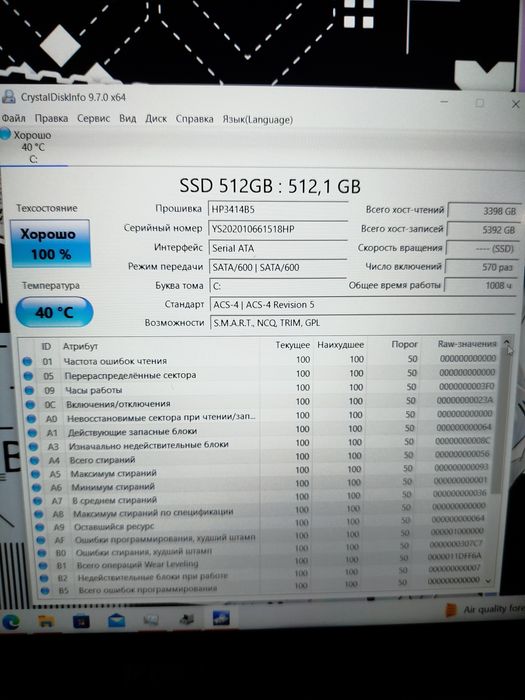525x700 pixels.
Task: Click raw value 00000000023A
Action: pyautogui.click(x=465, y=400)
